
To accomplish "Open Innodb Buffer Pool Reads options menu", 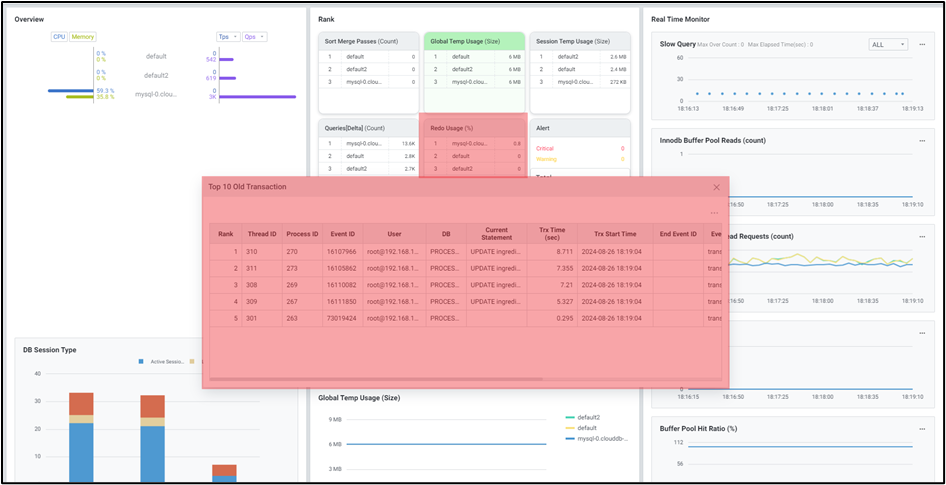I will (x=922, y=141).
